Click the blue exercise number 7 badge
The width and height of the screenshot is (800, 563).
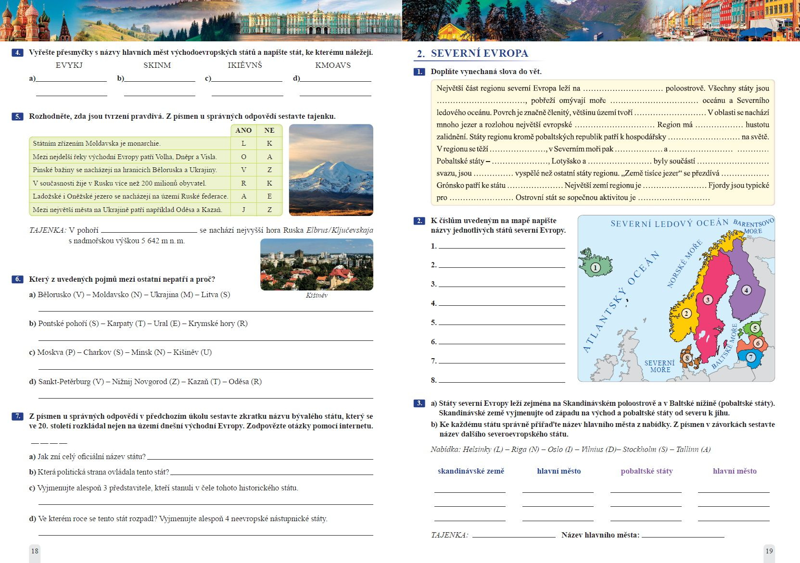(17, 417)
